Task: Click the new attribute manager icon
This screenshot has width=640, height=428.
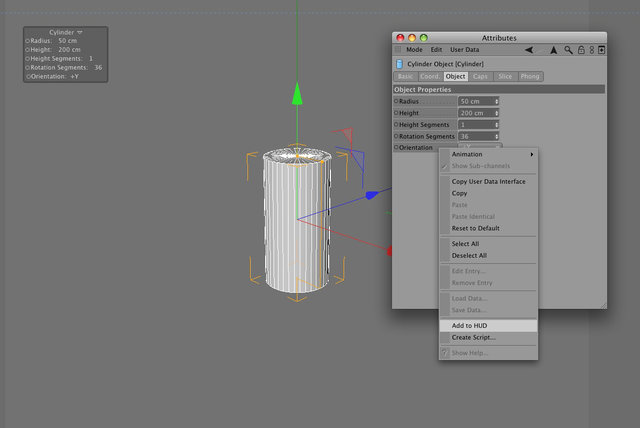Action: 602,50
